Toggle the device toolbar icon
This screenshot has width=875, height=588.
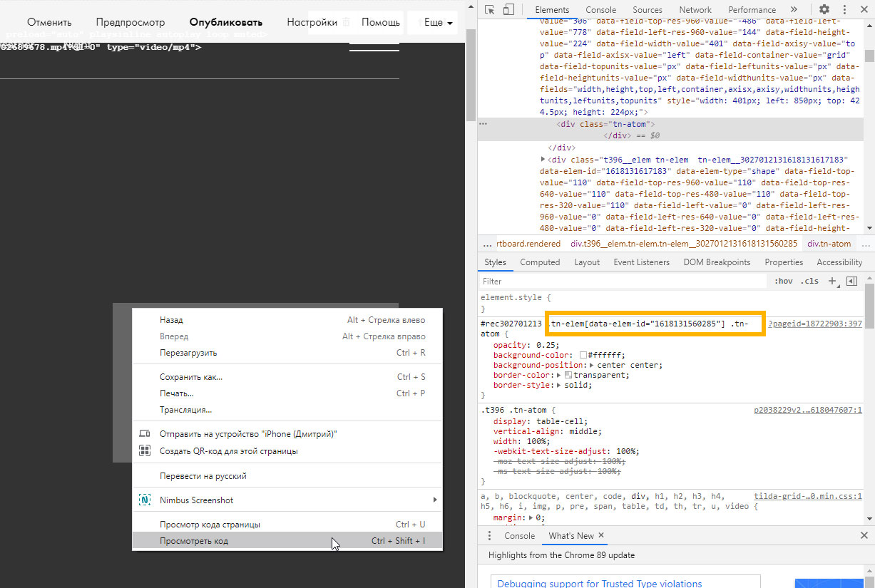click(x=508, y=10)
